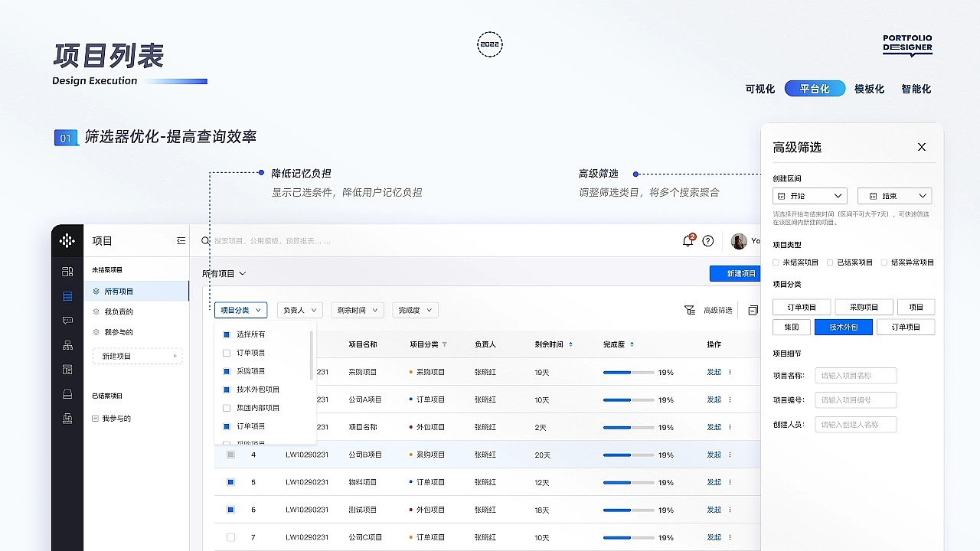Open the 剩余时间 filter dropdown
The height and width of the screenshot is (551, 980).
tap(358, 310)
